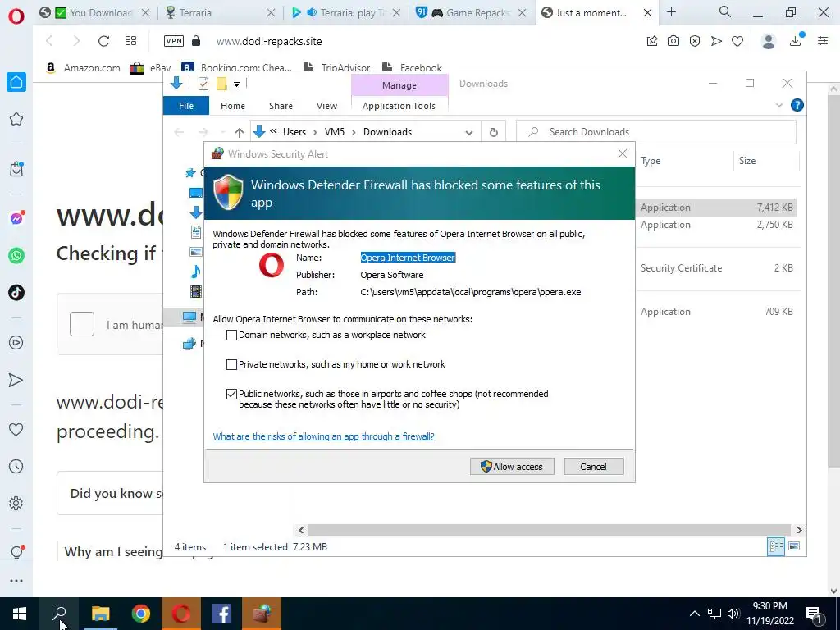840x630 pixels.
Task: Open Quick Access Toolbar customize dropdown
Action: [x=236, y=84]
